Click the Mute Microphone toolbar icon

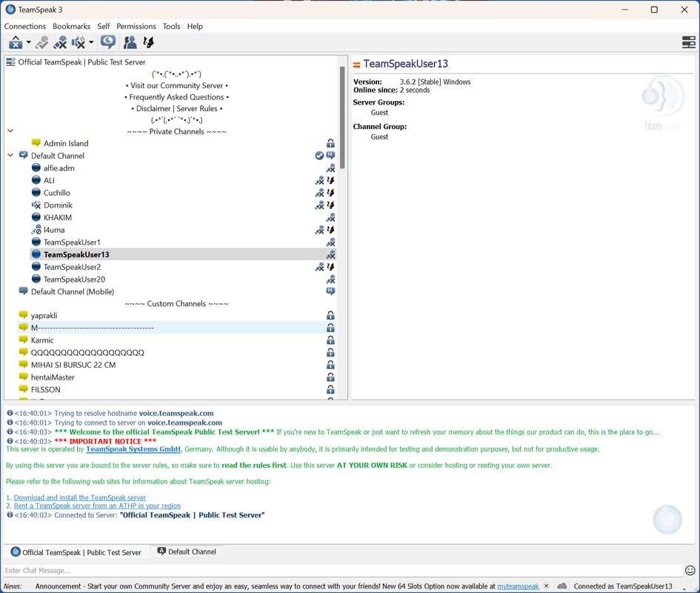60,43
